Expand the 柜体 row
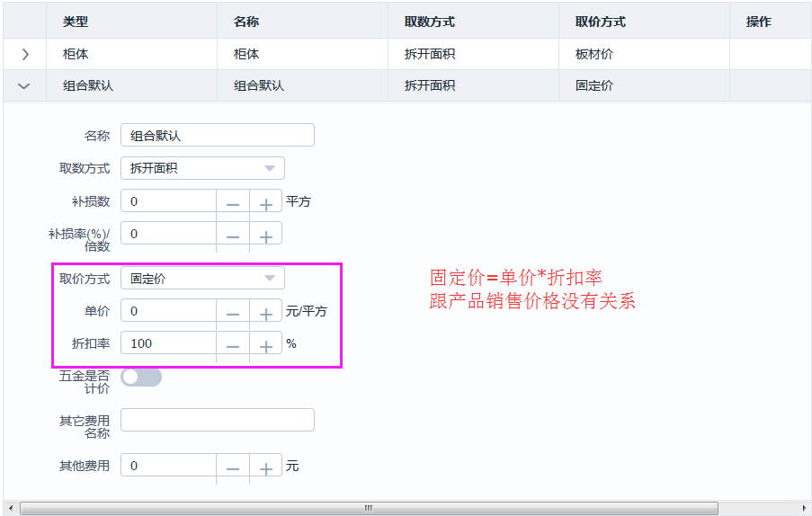This screenshot has height=516, width=812. [x=24, y=54]
